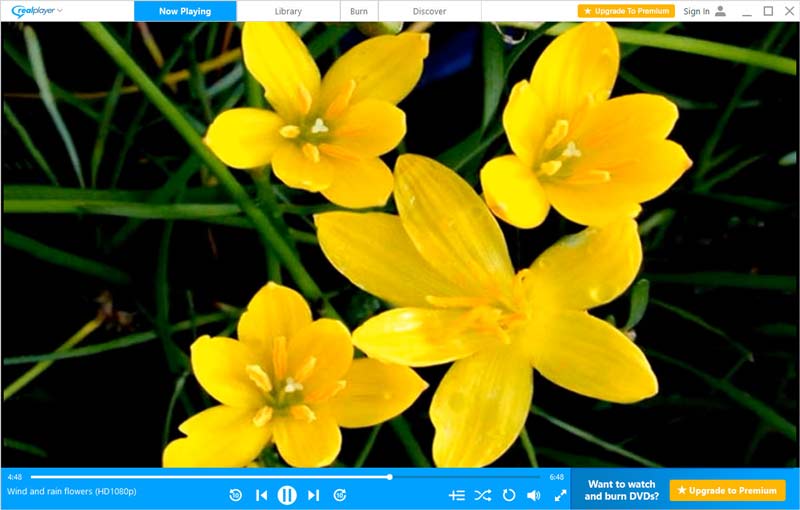Screen dimensions: 800x510
Task: Click the user account icon
Action: point(720,11)
